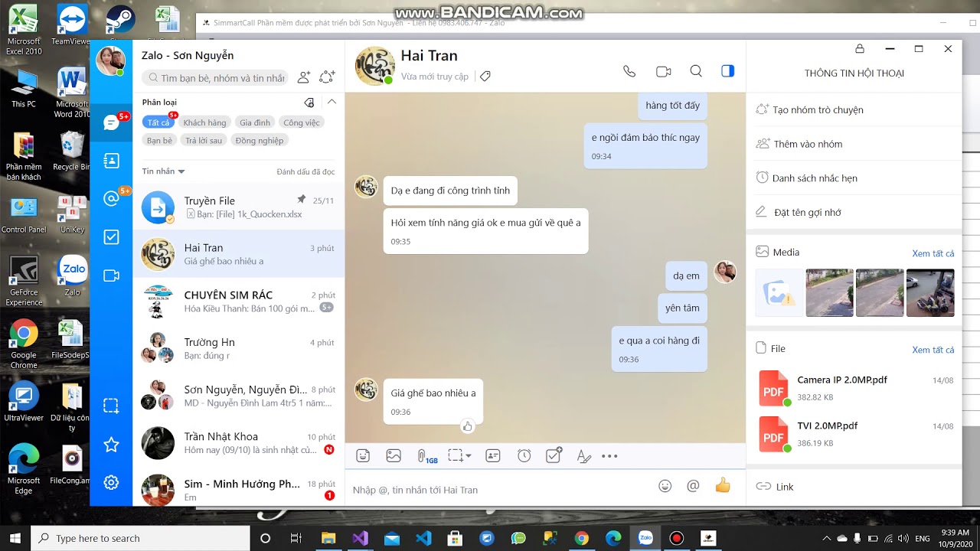Open Google Chrome from Windows taskbar
Viewport: 980px width, 551px height.
tap(581, 538)
